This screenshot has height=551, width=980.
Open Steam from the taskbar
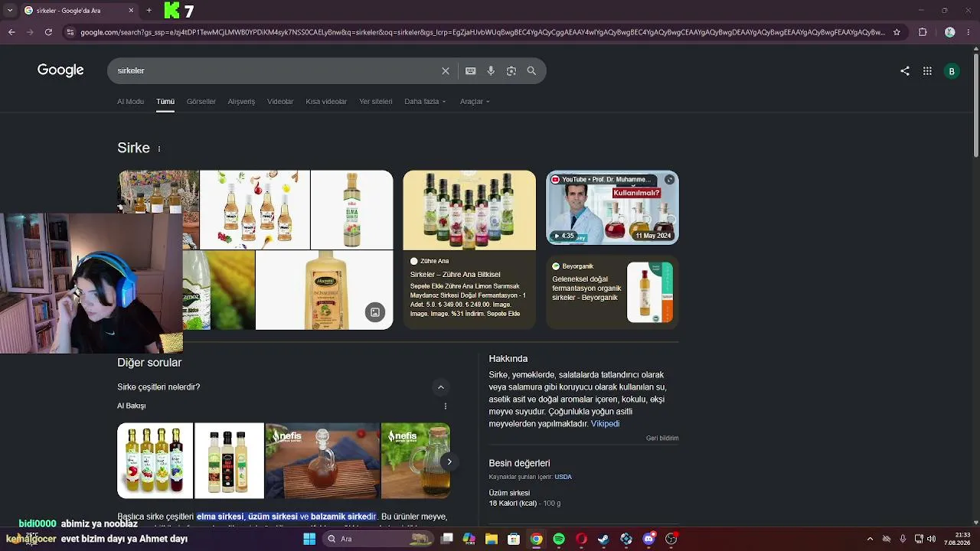pos(604,539)
